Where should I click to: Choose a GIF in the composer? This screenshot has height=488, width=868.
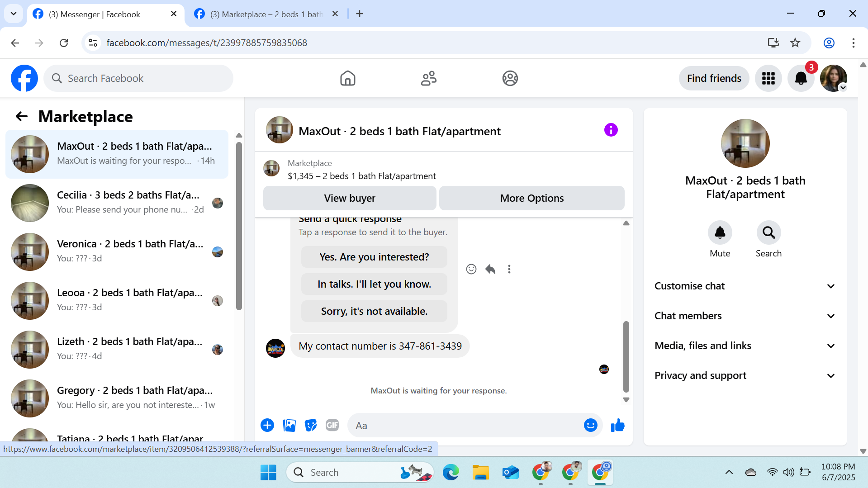(332, 425)
